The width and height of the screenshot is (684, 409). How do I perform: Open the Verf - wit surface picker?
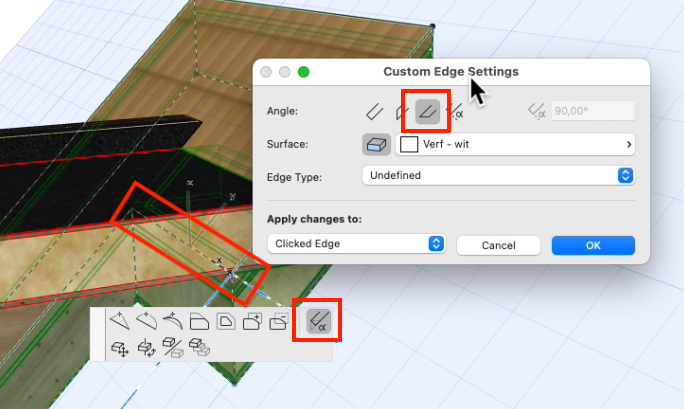click(515, 144)
